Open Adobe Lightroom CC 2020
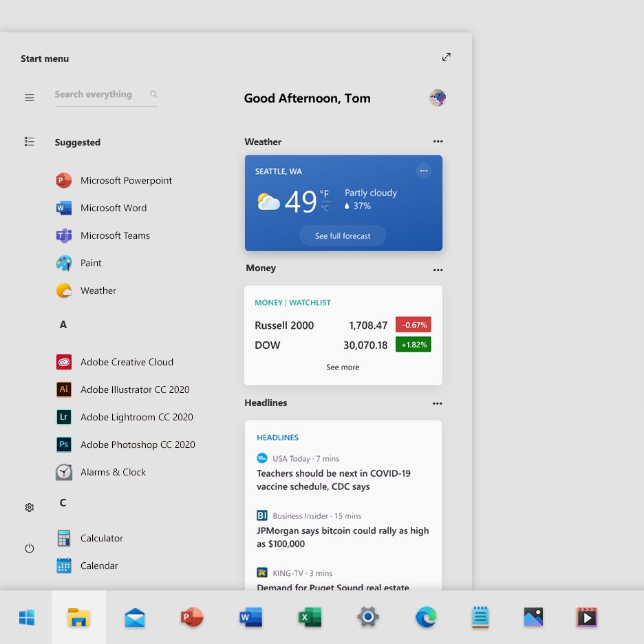Image resolution: width=644 pixels, height=644 pixels. pyautogui.click(x=125, y=417)
